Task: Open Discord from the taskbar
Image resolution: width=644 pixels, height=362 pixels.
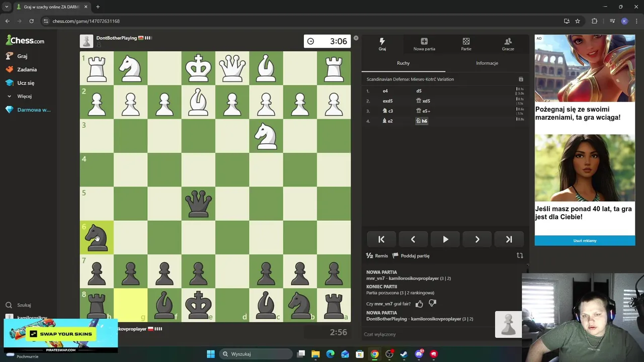Action: tap(419, 354)
